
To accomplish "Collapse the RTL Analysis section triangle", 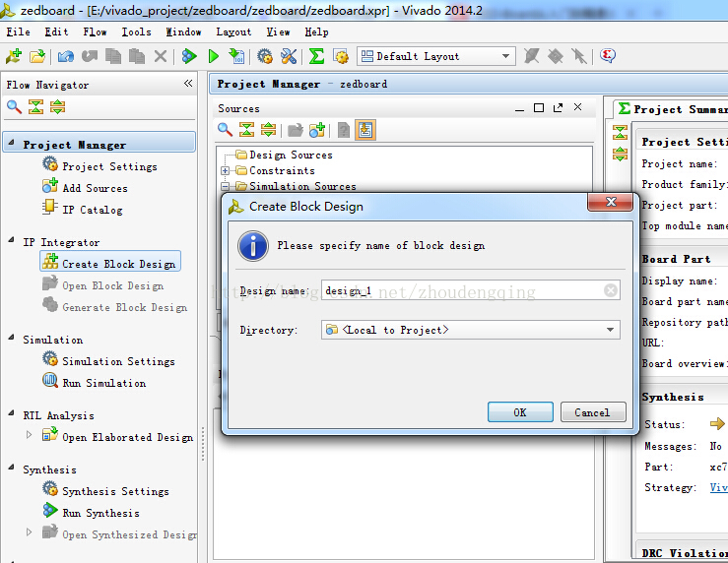I will click(x=11, y=412).
